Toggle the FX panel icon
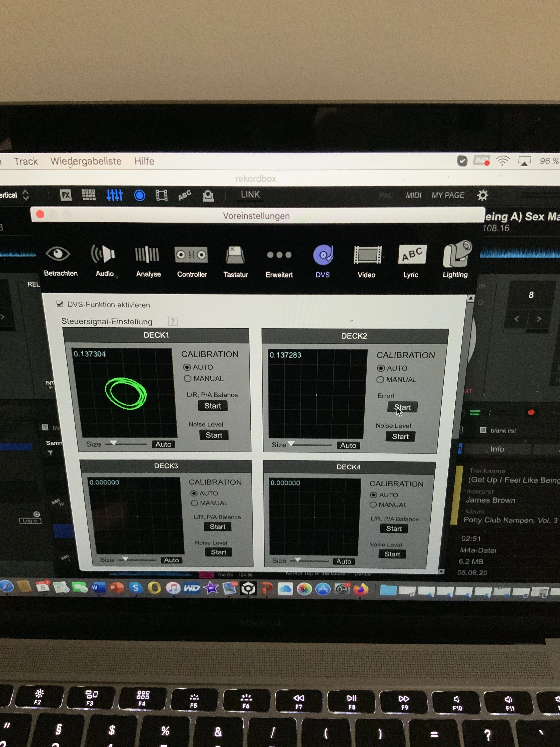 pyautogui.click(x=66, y=195)
